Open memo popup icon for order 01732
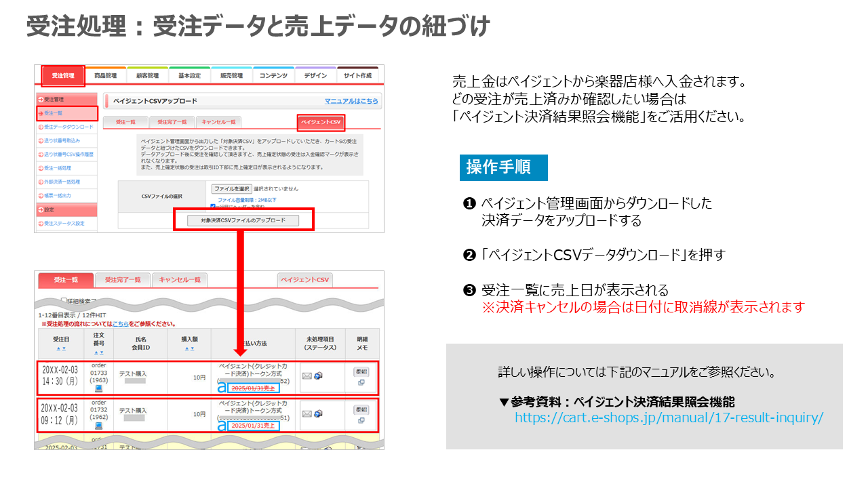The image size is (868, 488). 361,421
